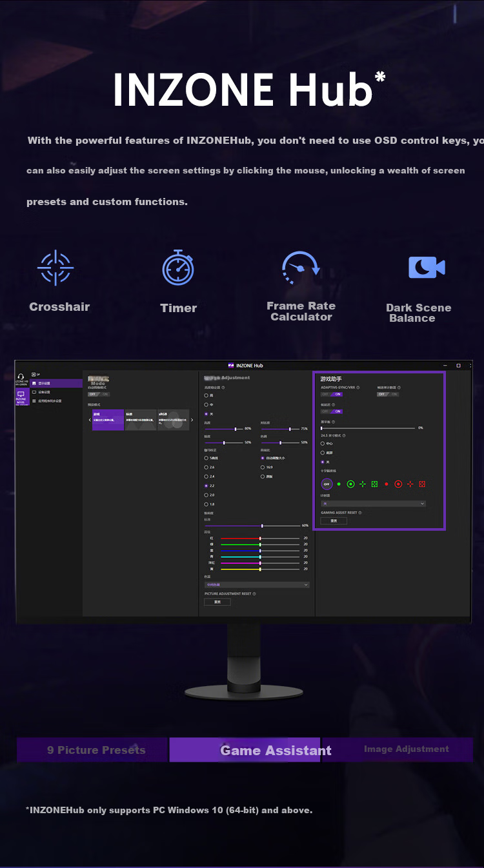Image resolution: width=484 pixels, height=868 pixels.
Task: Click reset button under GAMING ASSIST RESET
Action: pos(334,520)
